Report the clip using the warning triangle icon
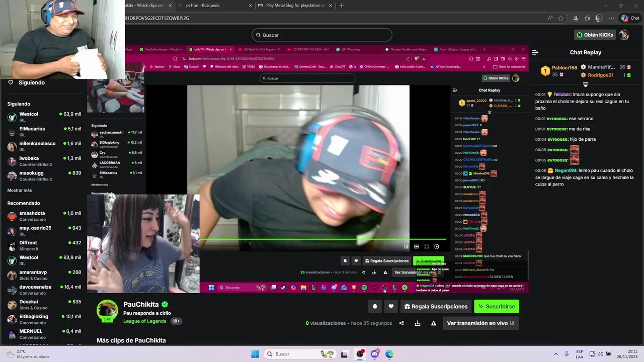Viewport: 644px width, 362px height. 434,323
